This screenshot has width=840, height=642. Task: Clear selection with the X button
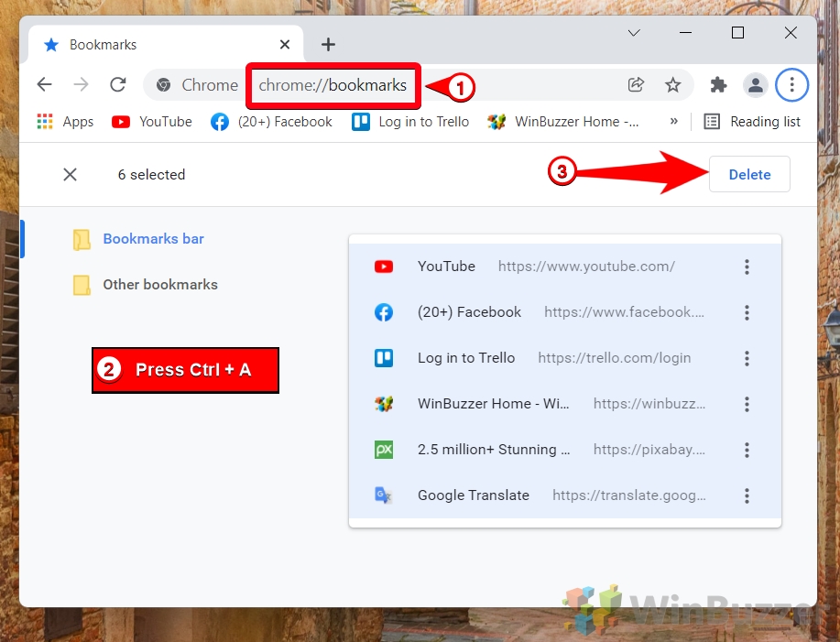(71, 175)
